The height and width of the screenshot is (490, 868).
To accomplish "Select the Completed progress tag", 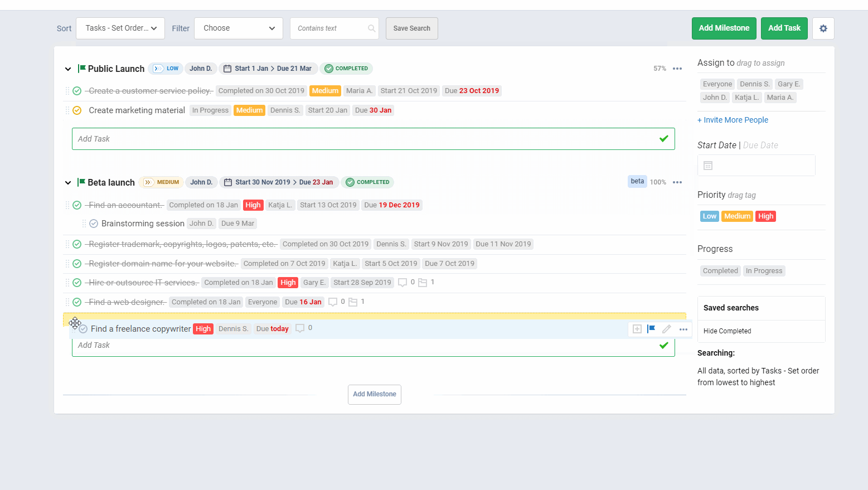I will point(720,271).
